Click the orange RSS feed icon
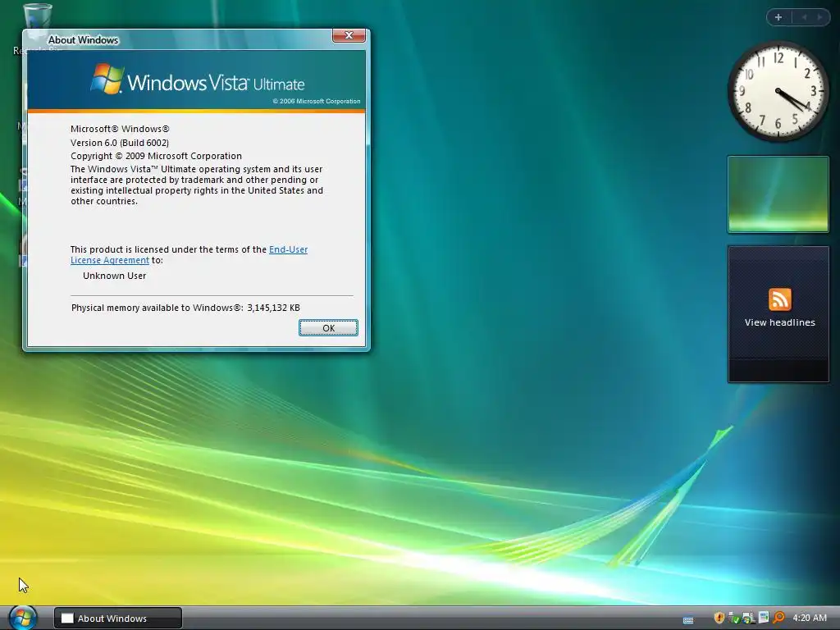The width and height of the screenshot is (840, 630). pos(779,299)
